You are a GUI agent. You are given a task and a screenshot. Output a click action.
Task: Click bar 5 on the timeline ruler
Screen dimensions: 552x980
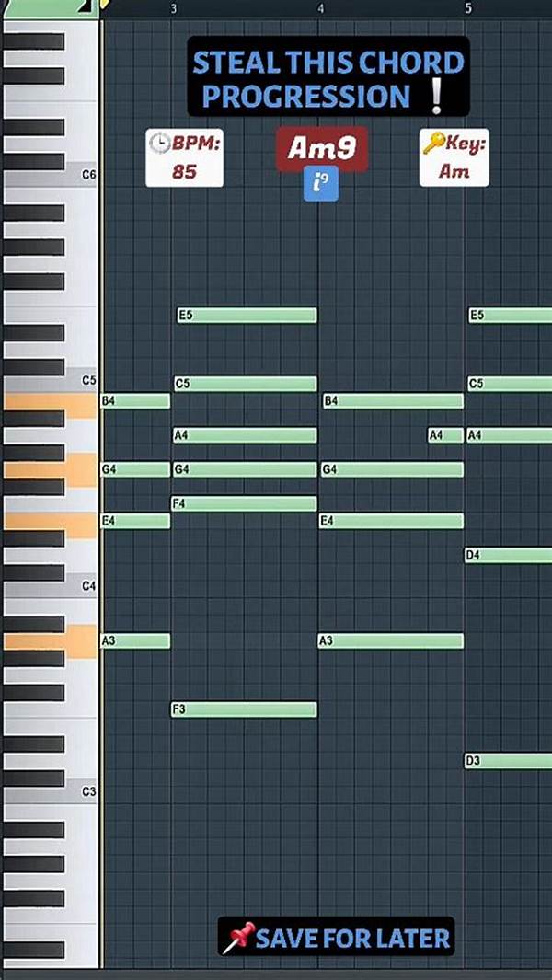pos(467,8)
